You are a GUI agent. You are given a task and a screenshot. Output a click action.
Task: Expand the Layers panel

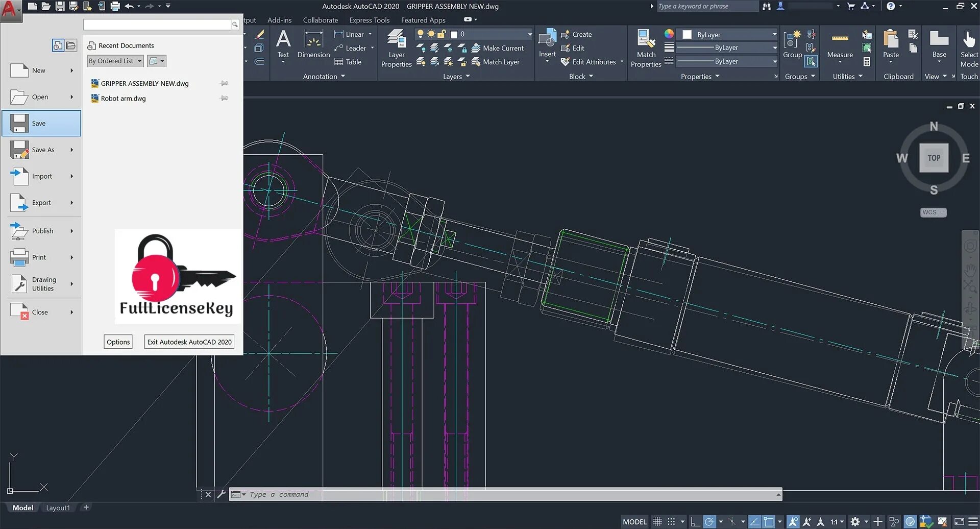tap(456, 76)
